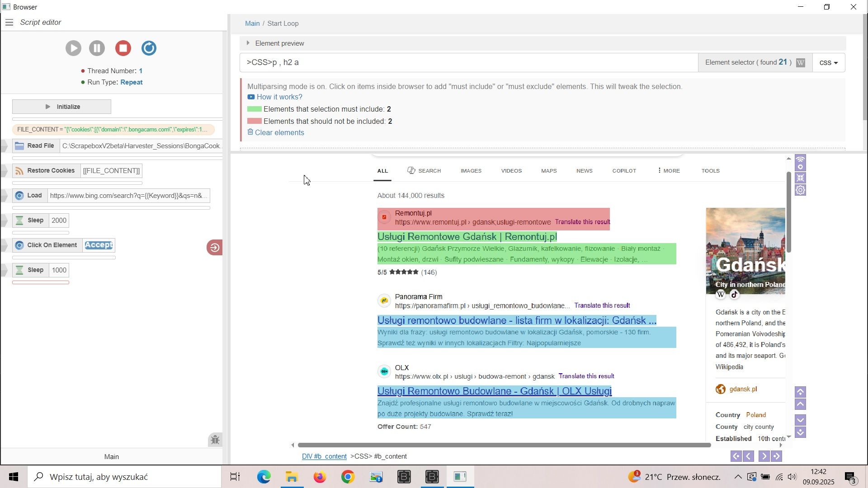Viewport: 868px width, 488px height.
Task: Click the W icon in Element selector
Action: 801,63
